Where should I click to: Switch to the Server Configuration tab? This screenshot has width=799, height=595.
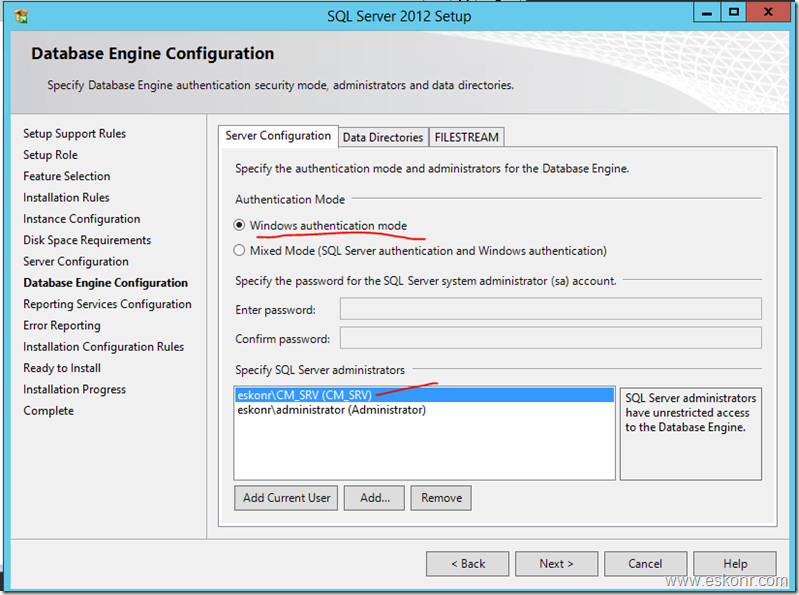[x=278, y=136]
